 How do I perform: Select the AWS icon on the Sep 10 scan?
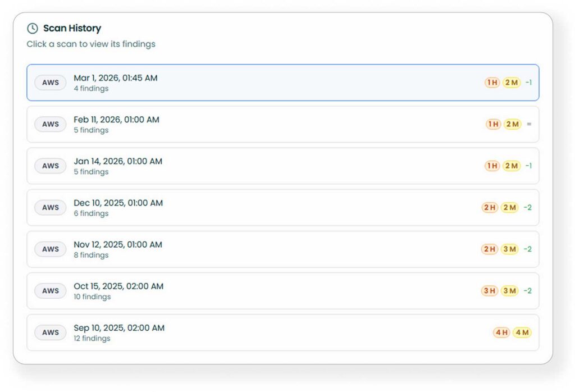[50, 332]
